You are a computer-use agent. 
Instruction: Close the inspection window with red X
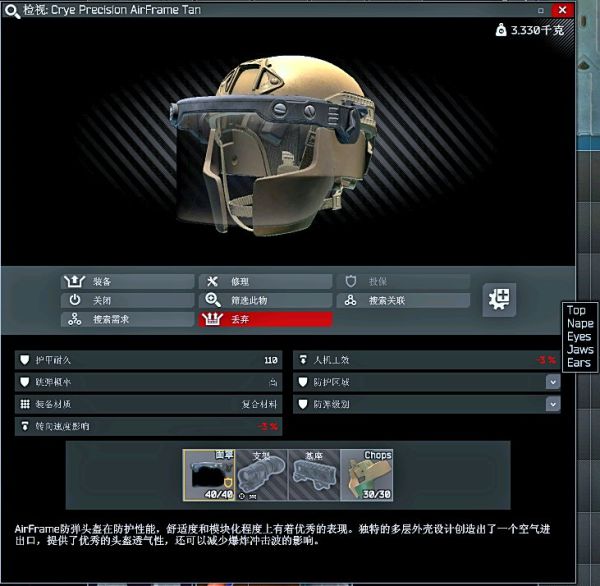coord(562,10)
